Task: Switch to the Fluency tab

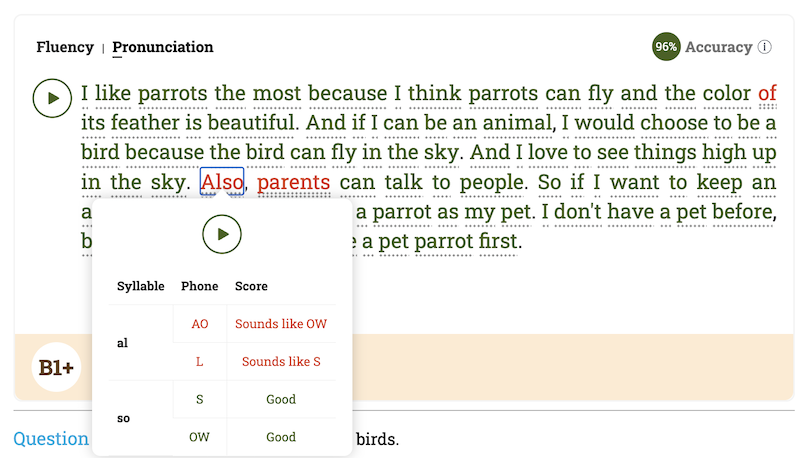Action: 65,47
